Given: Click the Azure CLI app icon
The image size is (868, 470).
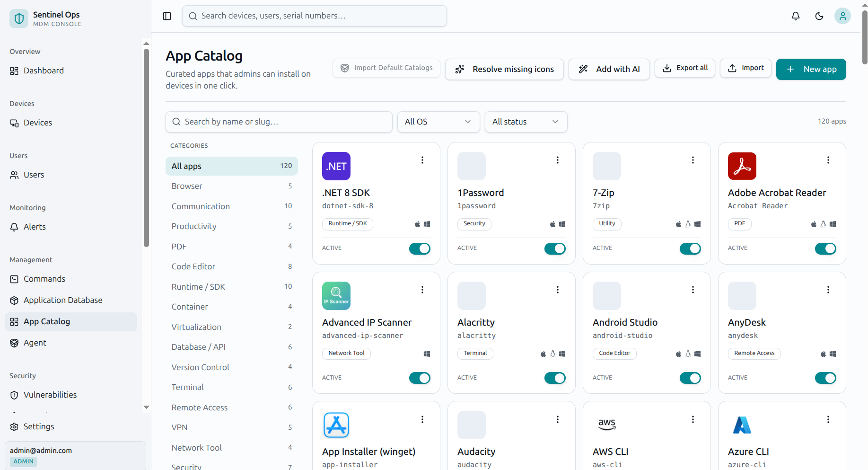Looking at the screenshot, I should [x=742, y=425].
